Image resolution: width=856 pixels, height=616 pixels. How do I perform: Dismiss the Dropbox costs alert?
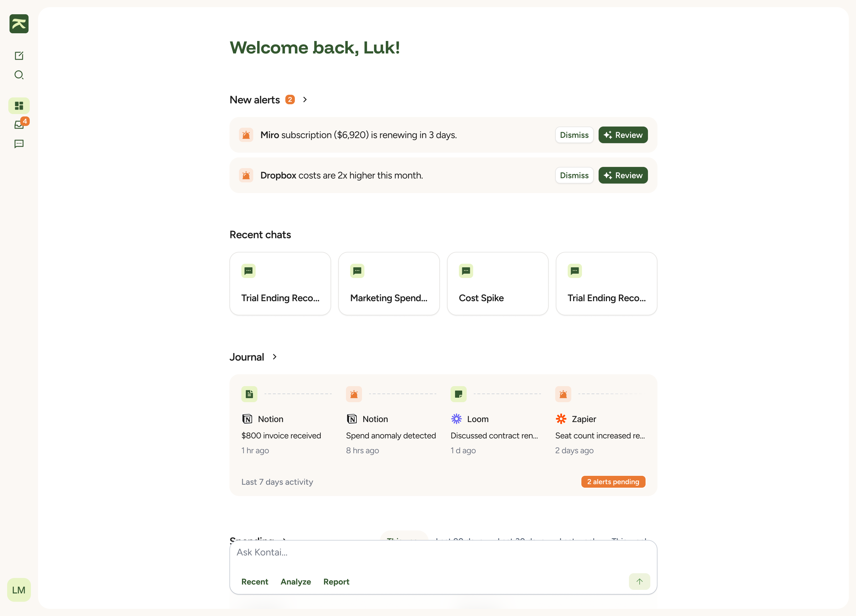(x=574, y=176)
